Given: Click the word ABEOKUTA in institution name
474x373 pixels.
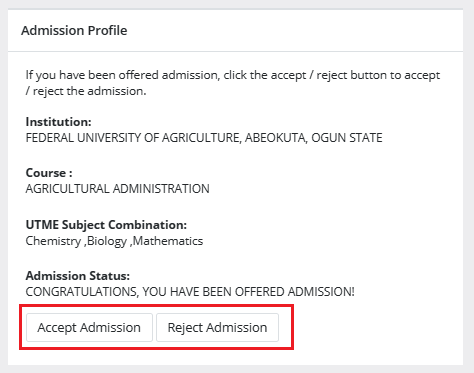Looking at the screenshot, I should (x=276, y=138).
